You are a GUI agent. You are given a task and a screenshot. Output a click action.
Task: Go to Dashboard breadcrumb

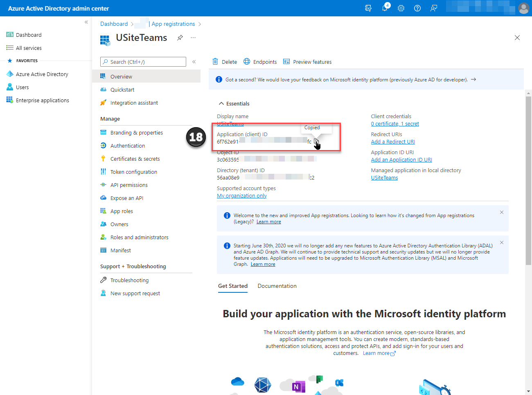tap(114, 24)
